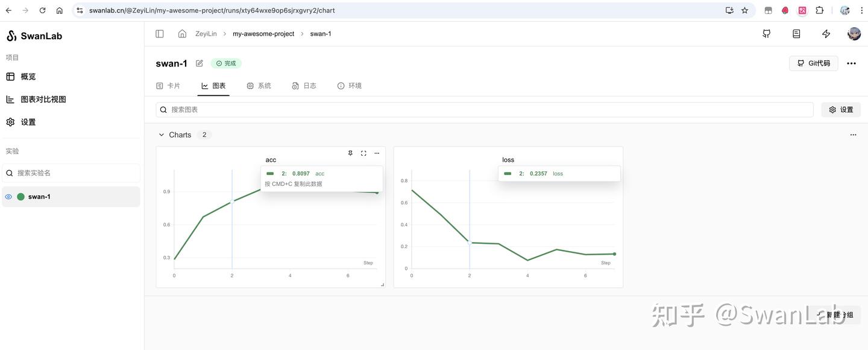Focus the 搜索图表 search field
The height and width of the screenshot is (350, 868).
pos(485,110)
